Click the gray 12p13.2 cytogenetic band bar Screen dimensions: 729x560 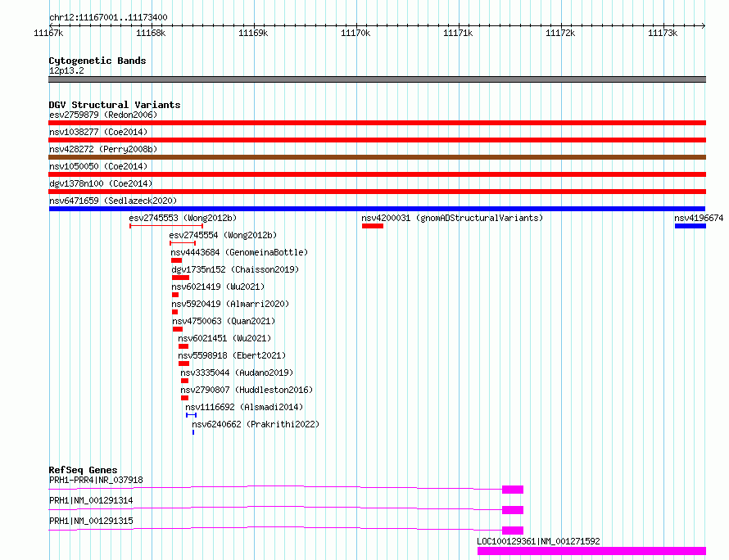point(377,79)
